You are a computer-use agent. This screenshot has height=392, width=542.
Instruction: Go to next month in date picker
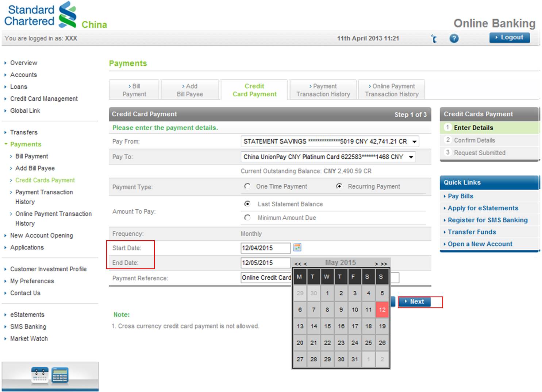[376, 264]
